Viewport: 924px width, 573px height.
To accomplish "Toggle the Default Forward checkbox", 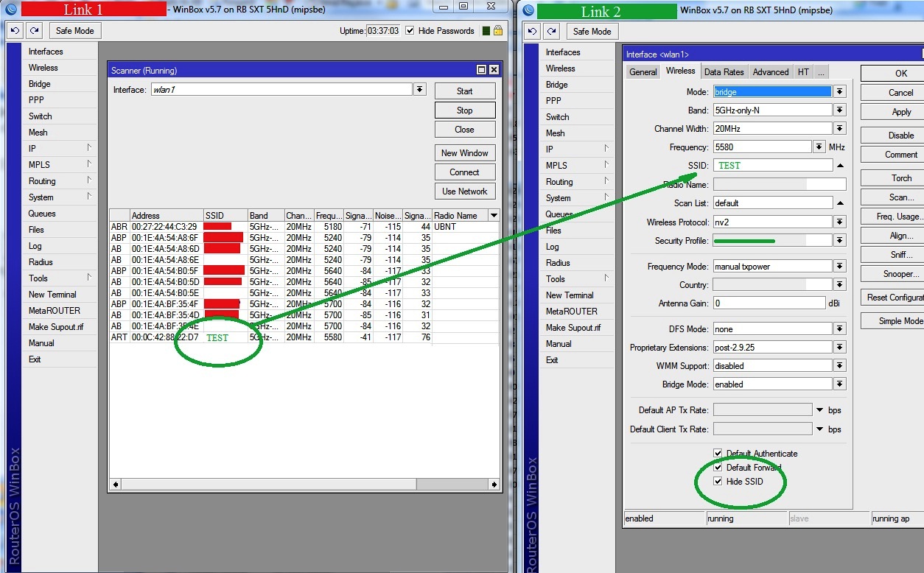I will [x=718, y=468].
